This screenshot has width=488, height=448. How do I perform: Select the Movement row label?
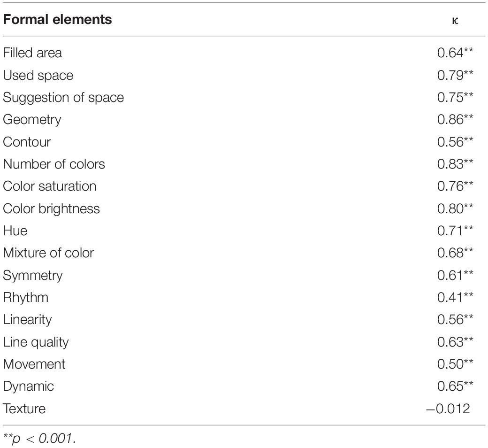click(34, 364)
